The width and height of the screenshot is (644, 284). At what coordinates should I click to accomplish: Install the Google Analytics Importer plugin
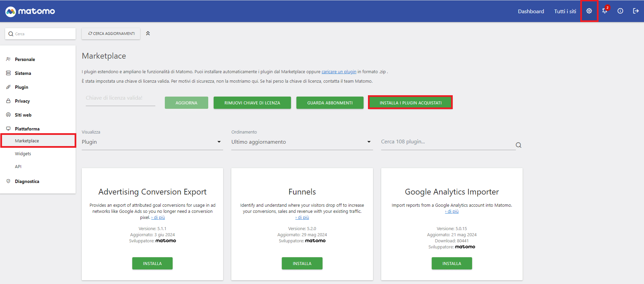[452, 263]
